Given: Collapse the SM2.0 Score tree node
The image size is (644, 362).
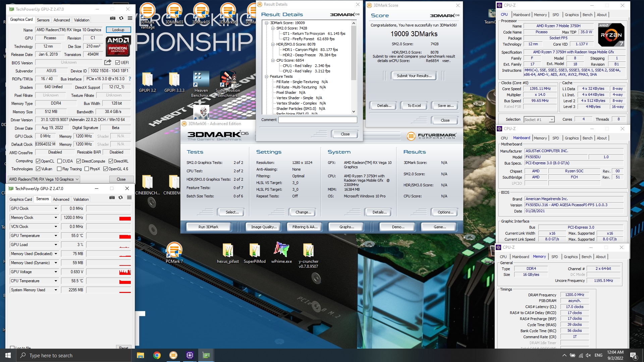Looking at the screenshot, I should tap(273, 28).
